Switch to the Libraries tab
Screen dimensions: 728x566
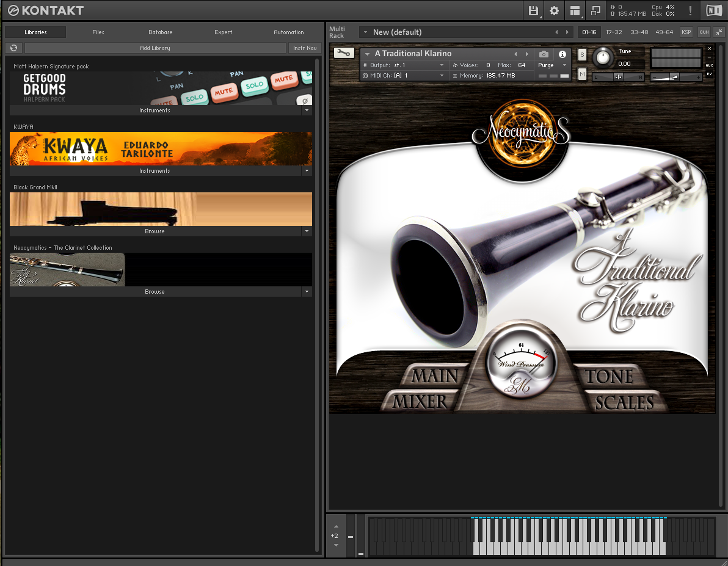36,32
